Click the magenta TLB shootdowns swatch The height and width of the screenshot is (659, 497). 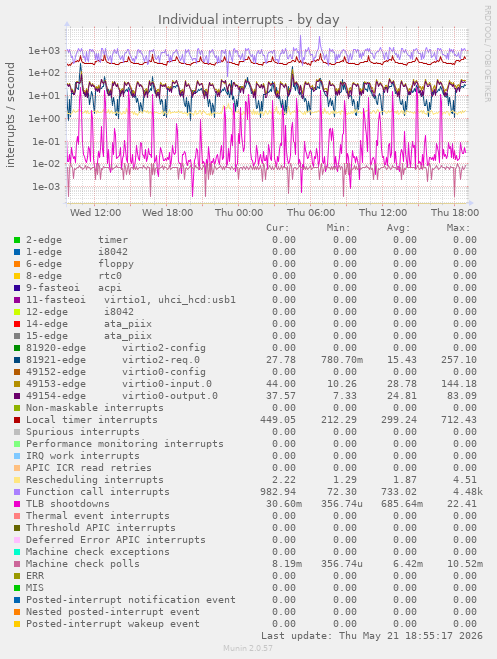[x=17, y=503]
